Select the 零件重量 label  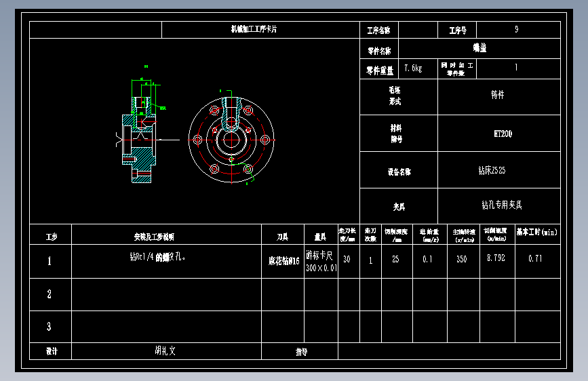[380, 70]
